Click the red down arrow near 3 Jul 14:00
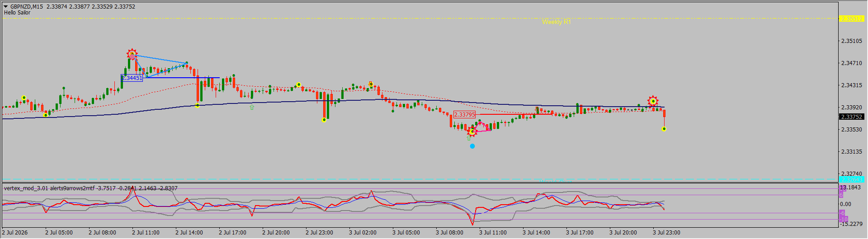The height and width of the screenshot is (239, 868). point(538,109)
